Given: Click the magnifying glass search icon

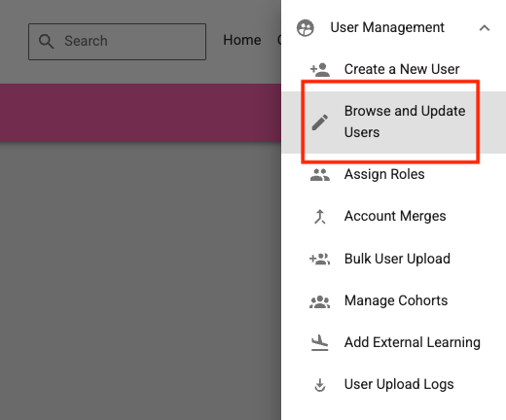Looking at the screenshot, I should [x=47, y=42].
